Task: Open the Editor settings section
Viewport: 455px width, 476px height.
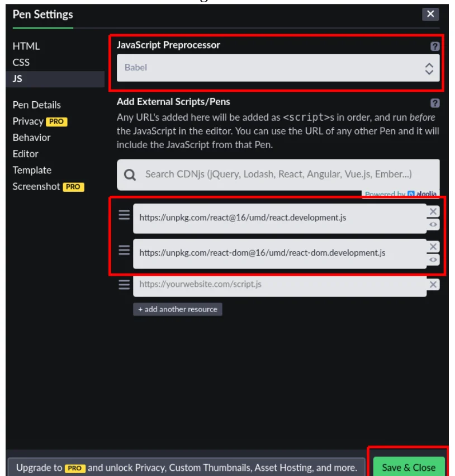Action: [x=26, y=154]
